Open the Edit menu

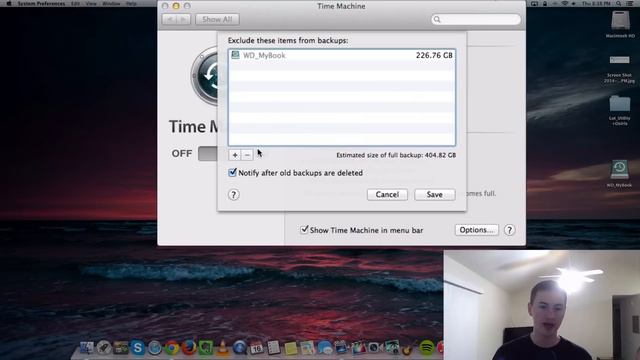pos(75,4)
